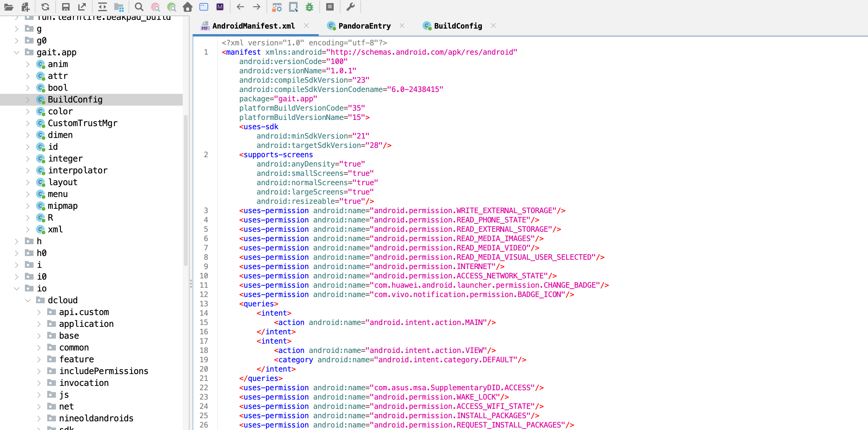Close the BuildConfig editor tab
This screenshot has height=430, width=868.
tap(493, 25)
